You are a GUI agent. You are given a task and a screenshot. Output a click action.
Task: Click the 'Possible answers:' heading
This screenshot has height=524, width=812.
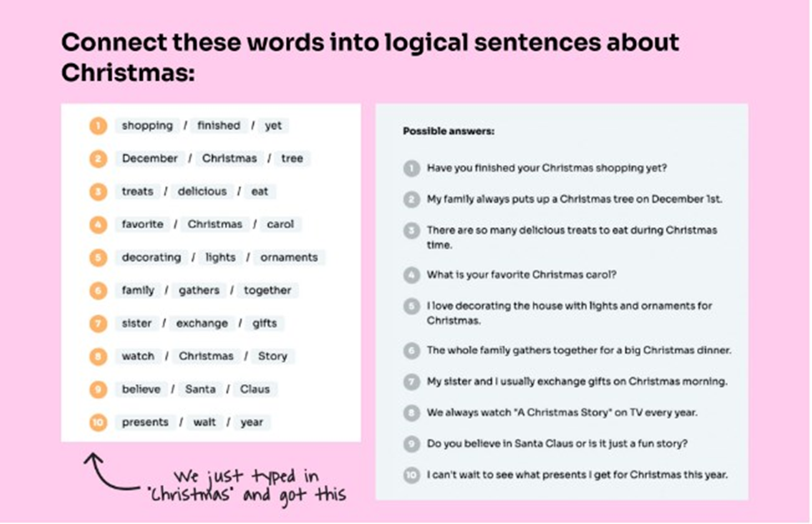449,132
